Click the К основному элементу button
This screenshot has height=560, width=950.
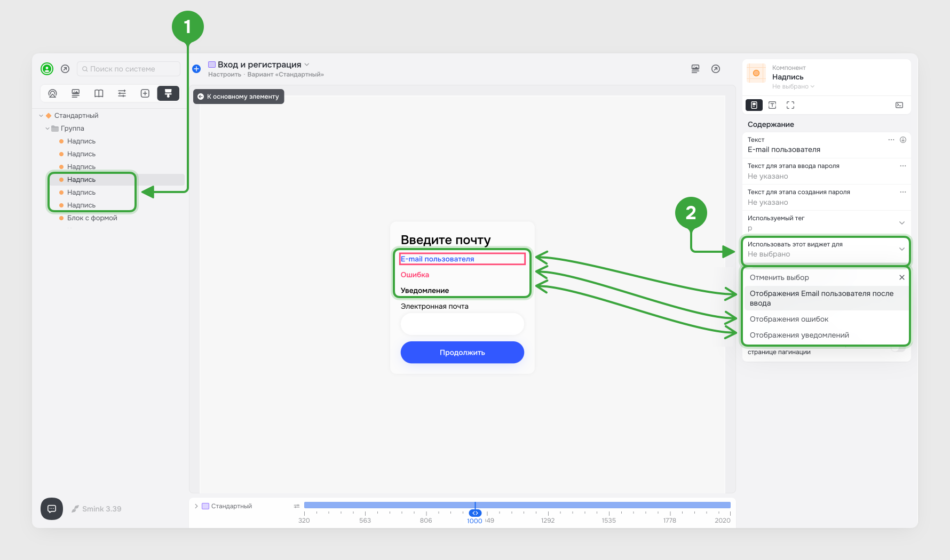pyautogui.click(x=239, y=97)
